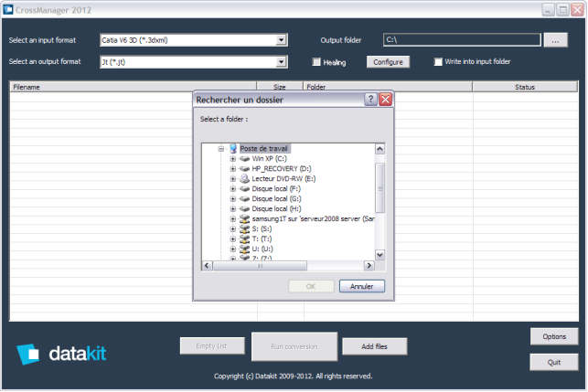This screenshot has width=588, height=392.
Task: Select Disque local (H:) in the tree
Action: click(x=277, y=209)
